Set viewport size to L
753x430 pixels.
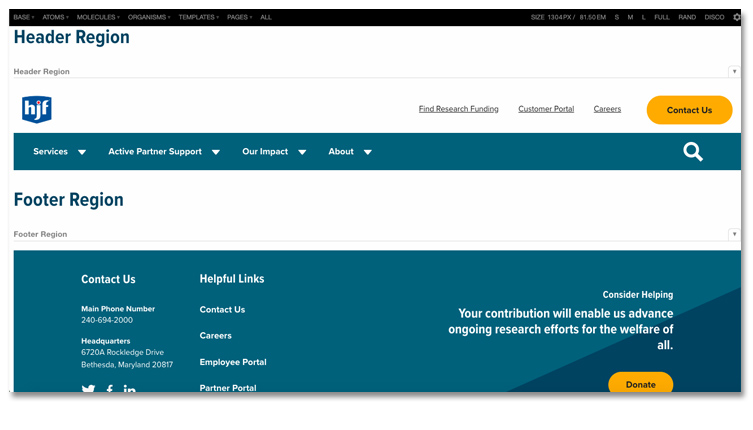click(x=644, y=17)
